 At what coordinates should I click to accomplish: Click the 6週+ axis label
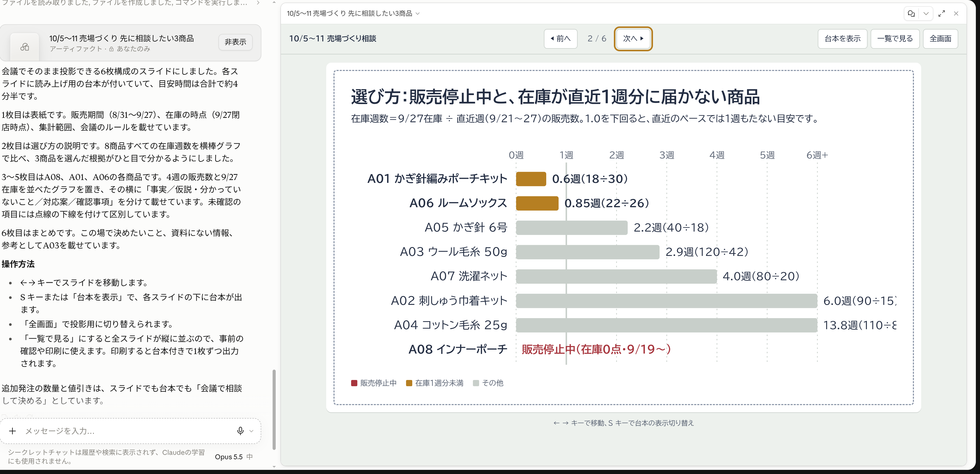817,155
